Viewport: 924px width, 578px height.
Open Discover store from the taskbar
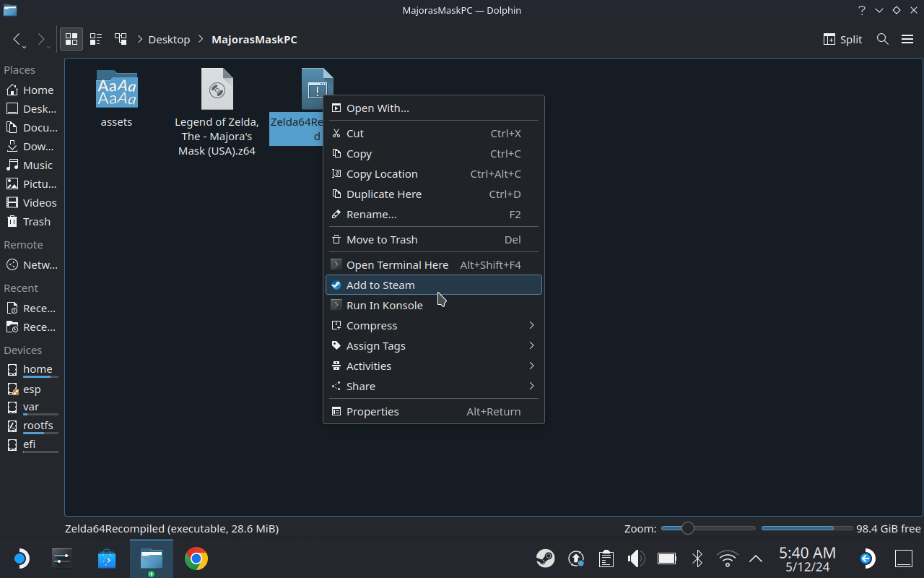(107, 558)
